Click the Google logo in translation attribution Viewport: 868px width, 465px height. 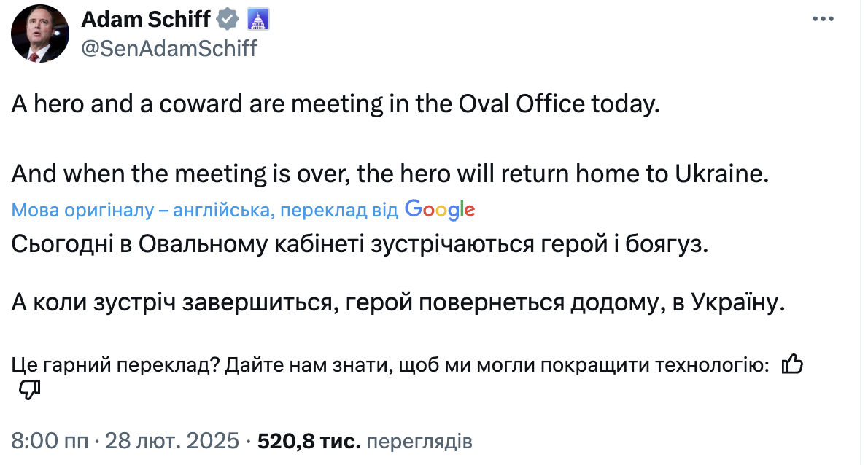(440, 210)
